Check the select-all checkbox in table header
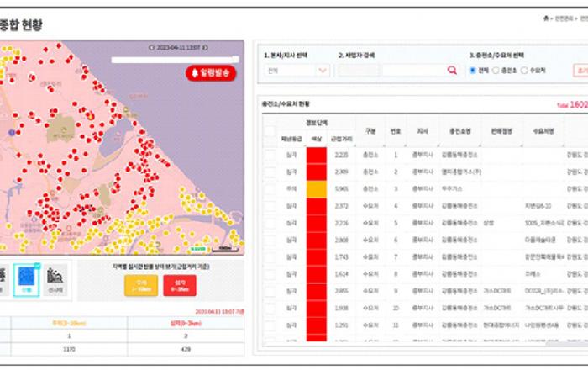Viewport: 588px width, 370px height. (x=270, y=131)
